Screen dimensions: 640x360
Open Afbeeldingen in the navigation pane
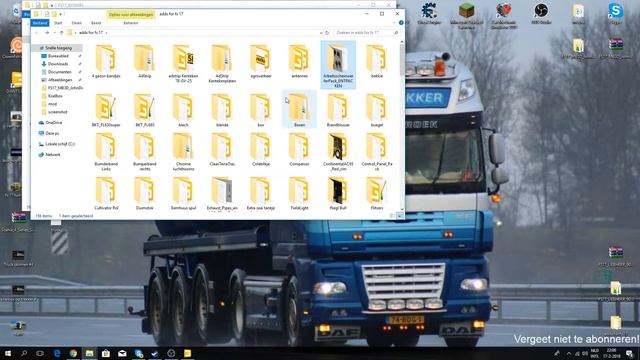tap(60, 80)
